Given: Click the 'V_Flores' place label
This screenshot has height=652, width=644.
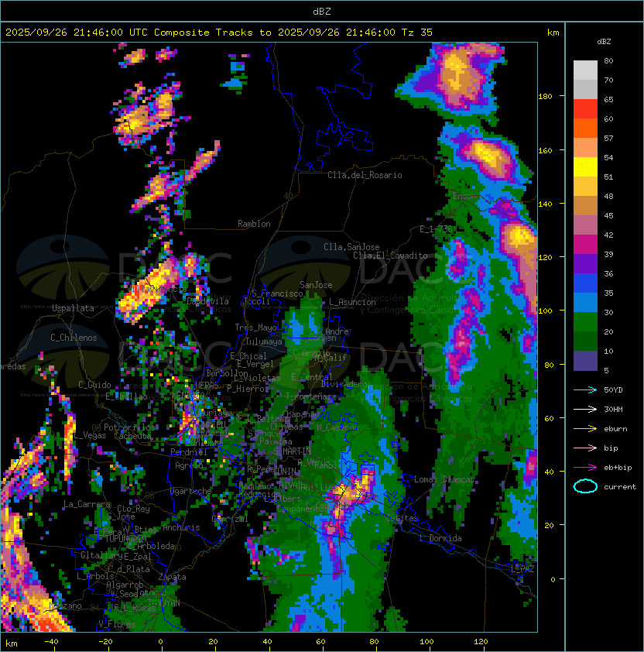Looking at the screenshot, I should pyautogui.click(x=117, y=623).
